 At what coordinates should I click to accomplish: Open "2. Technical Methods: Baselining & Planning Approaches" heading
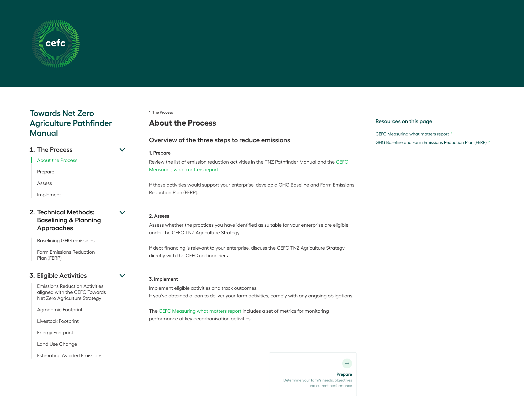click(x=65, y=220)
